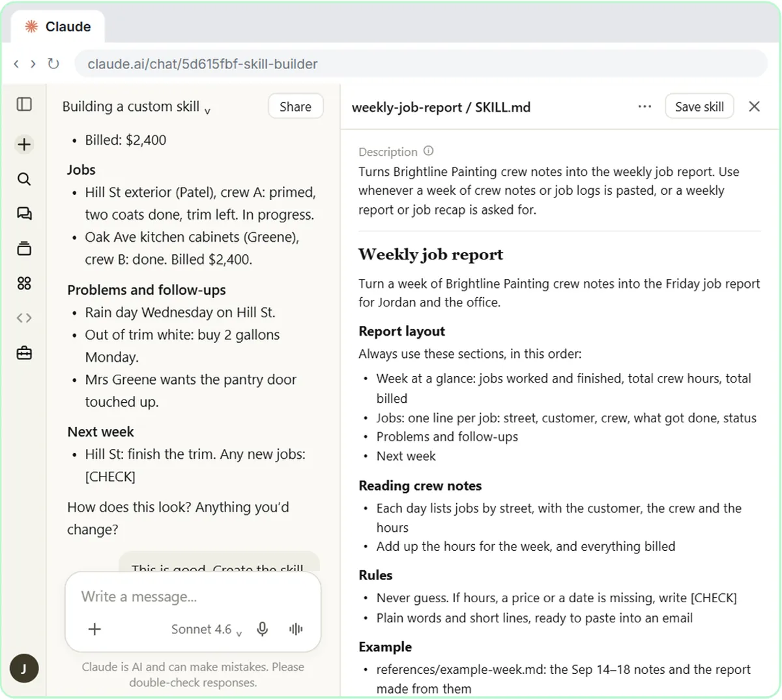
Task: Click the Oak Ave kitchen cabinets item
Action: tap(192, 248)
